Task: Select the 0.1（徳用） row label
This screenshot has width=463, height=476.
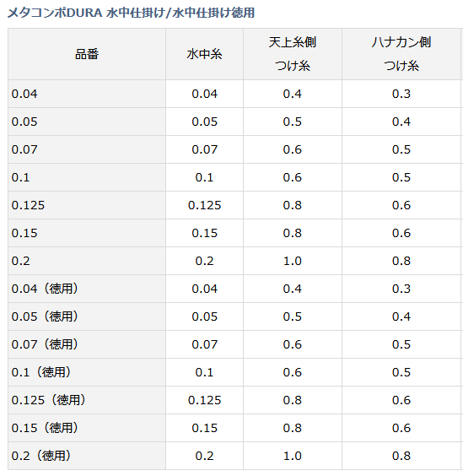Action: [87, 372]
